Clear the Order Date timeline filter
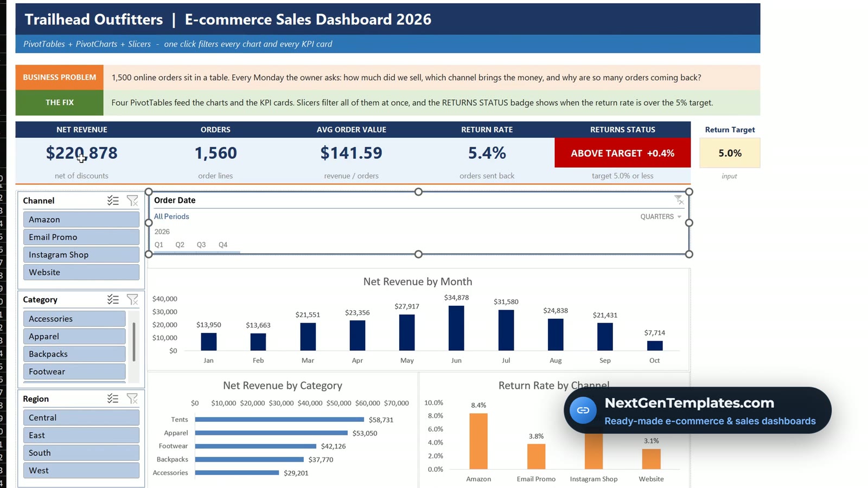868x488 pixels. point(679,200)
